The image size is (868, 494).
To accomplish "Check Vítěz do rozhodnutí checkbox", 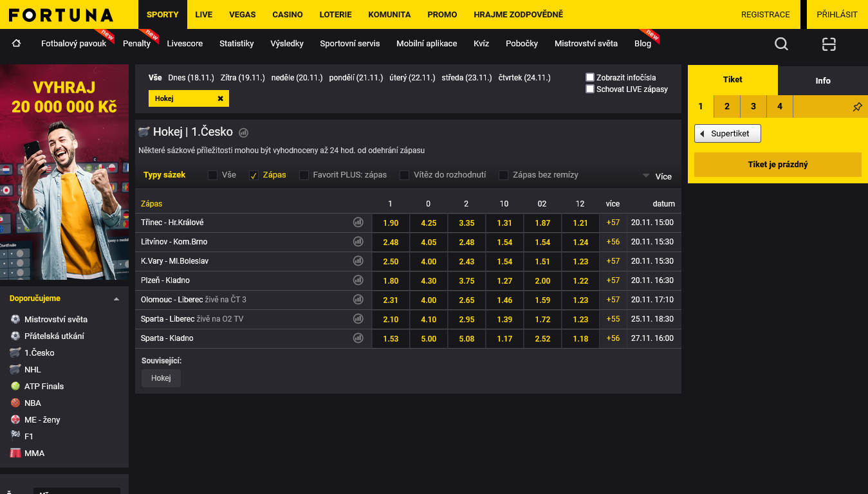I will point(404,175).
